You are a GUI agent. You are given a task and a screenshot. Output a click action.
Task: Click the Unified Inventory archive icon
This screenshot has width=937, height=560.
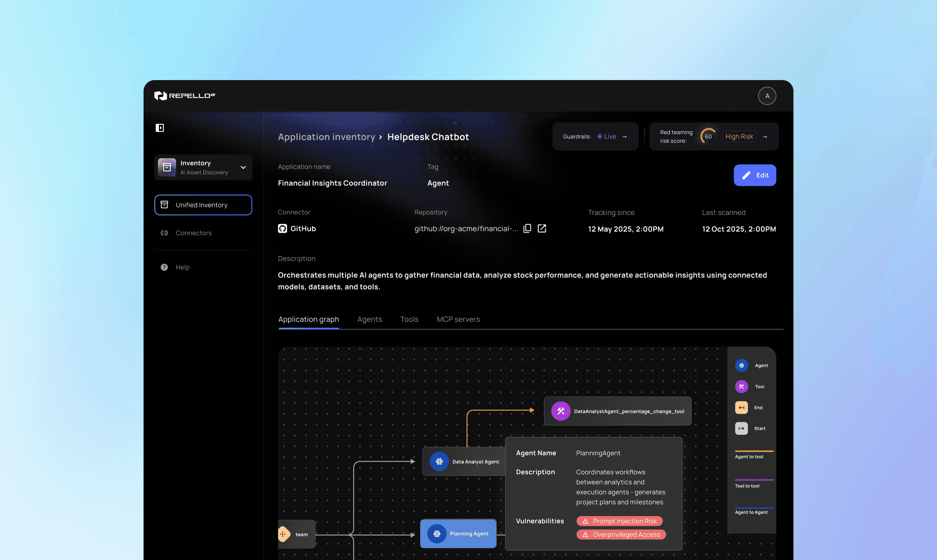click(x=164, y=205)
